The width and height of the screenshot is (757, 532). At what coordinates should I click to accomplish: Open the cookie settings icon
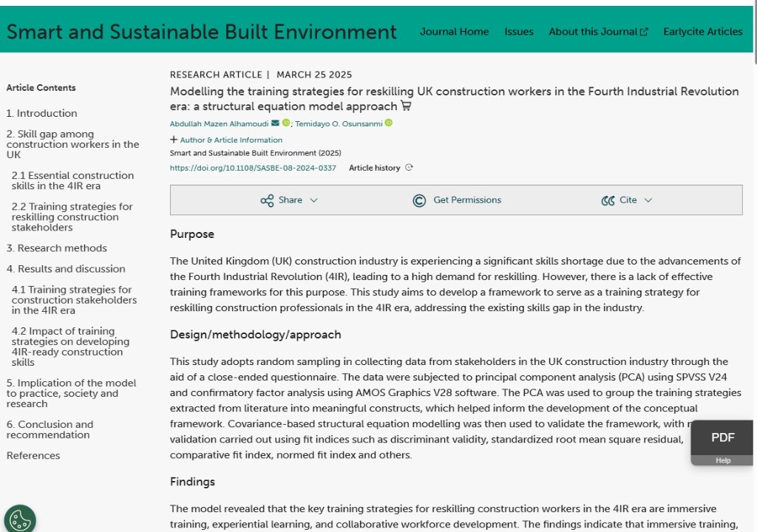pyautogui.click(x=20, y=520)
